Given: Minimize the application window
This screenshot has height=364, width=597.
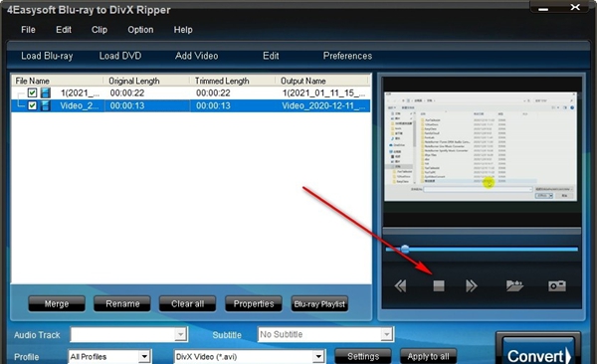Looking at the screenshot, I should tap(543, 8).
